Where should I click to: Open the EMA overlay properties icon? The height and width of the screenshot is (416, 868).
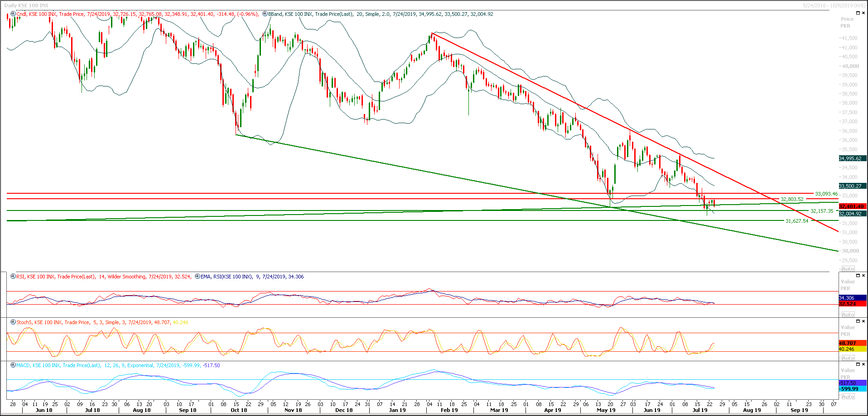197,277
